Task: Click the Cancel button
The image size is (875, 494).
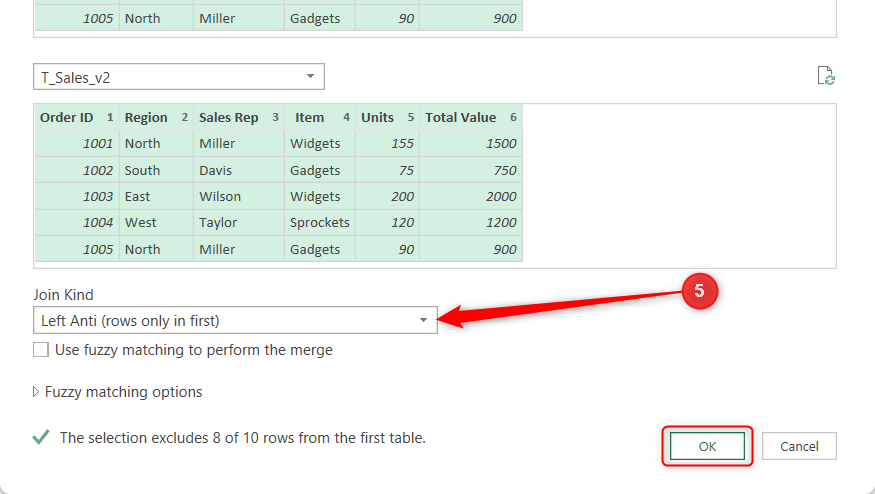Action: [x=799, y=446]
